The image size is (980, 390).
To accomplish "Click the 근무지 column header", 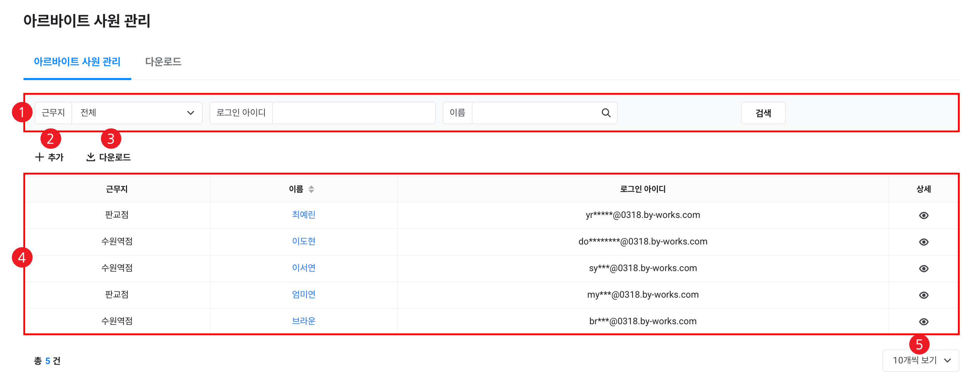I will click(117, 189).
